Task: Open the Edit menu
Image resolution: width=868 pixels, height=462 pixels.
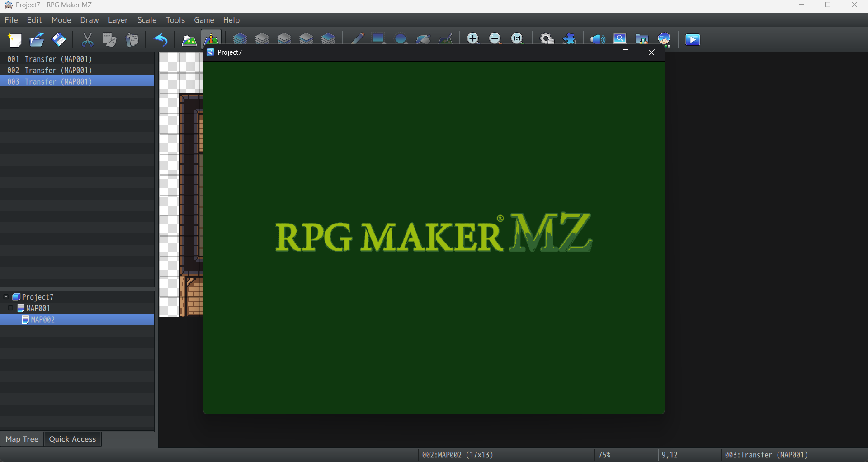Action: point(34,20)
